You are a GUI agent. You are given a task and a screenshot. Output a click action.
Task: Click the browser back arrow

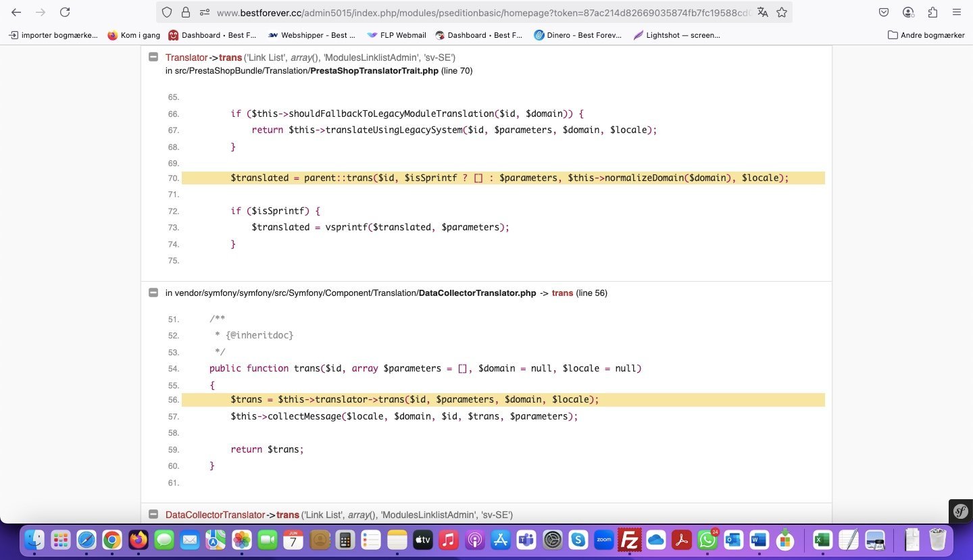[x=16, y=12]
